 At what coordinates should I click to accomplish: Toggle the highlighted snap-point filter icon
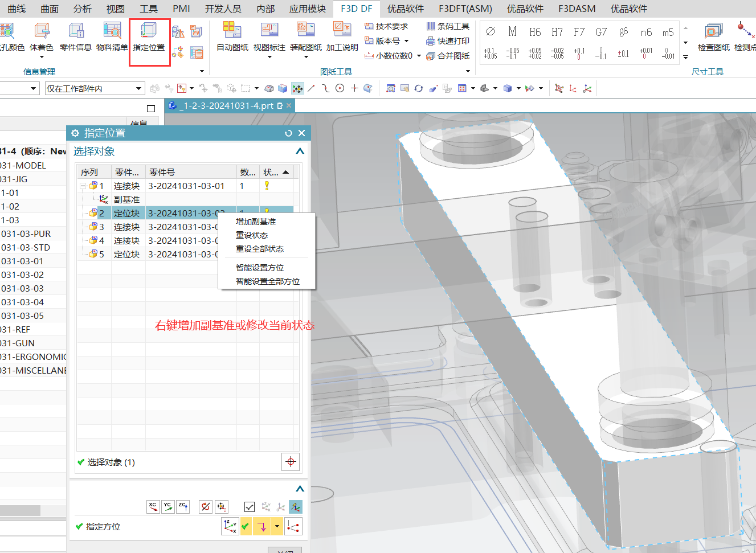(x=297, y=88)
